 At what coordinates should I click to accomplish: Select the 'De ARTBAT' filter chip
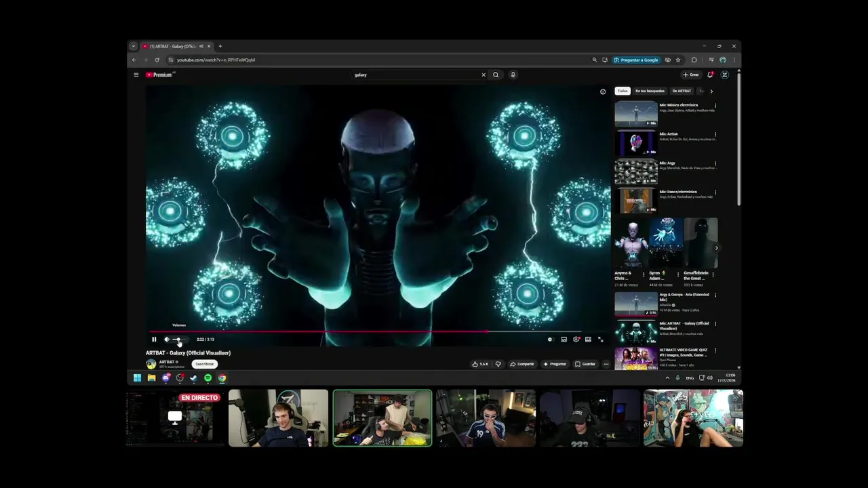tap(682, 91)
